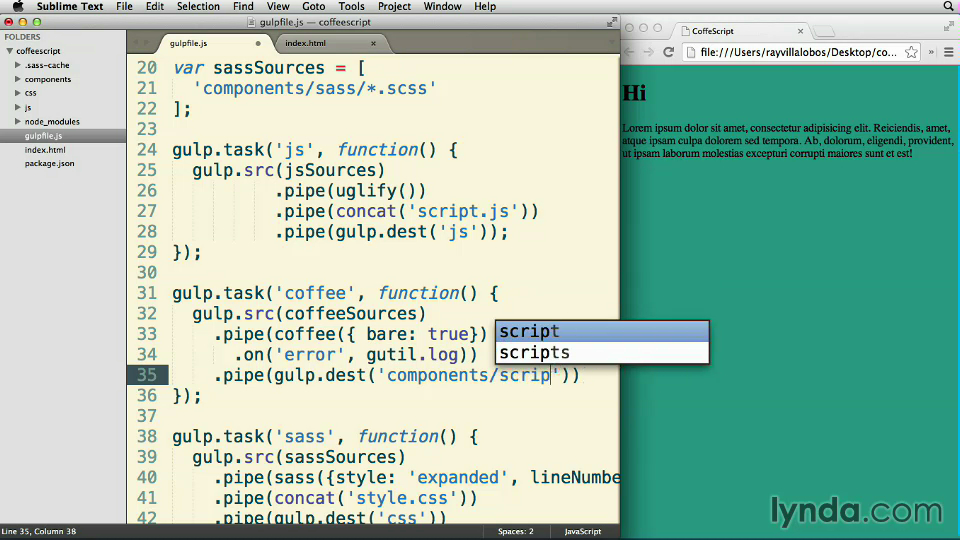
Task: Open the Spaces: 2 indentation selector
Action: (515, 532)
